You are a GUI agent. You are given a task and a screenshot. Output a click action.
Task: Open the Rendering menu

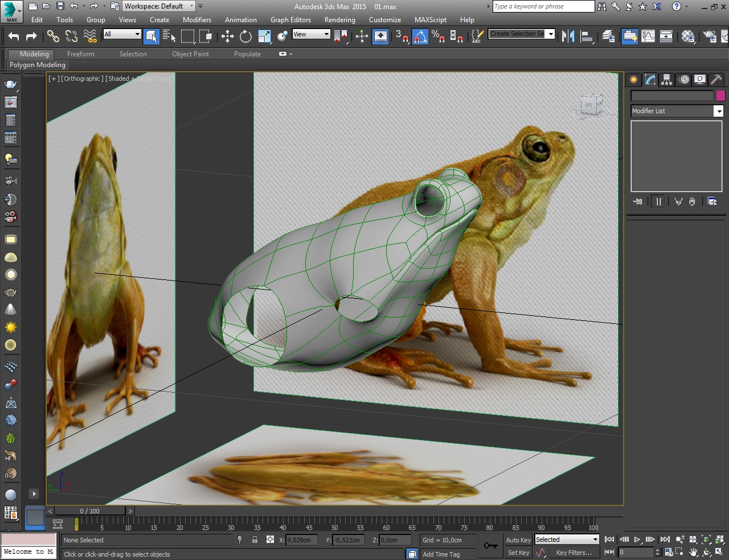[x=339, y=20]
